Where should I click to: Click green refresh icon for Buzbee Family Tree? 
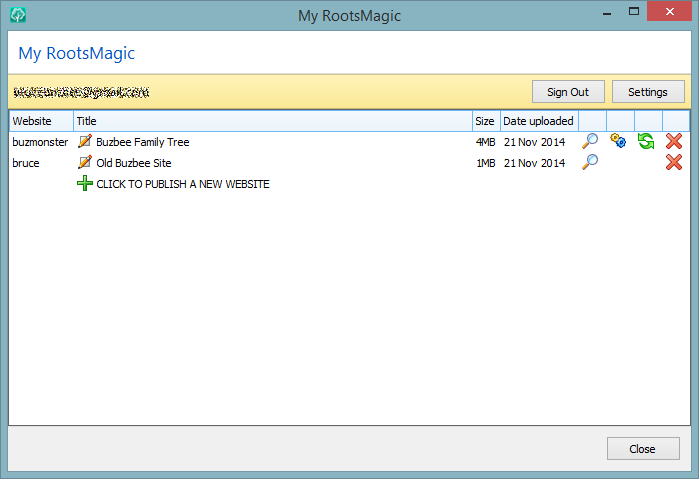646,141
